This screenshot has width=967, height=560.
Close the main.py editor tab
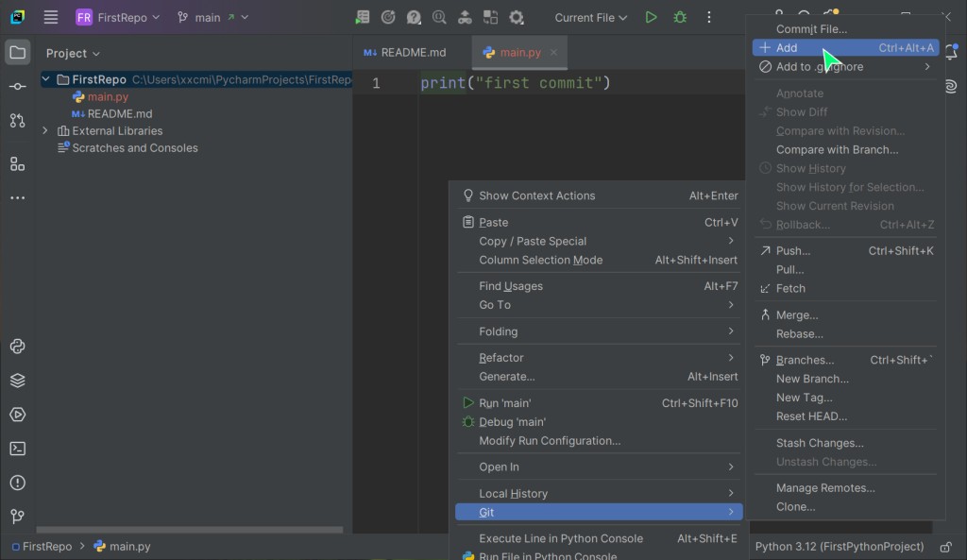click(553, 53)
